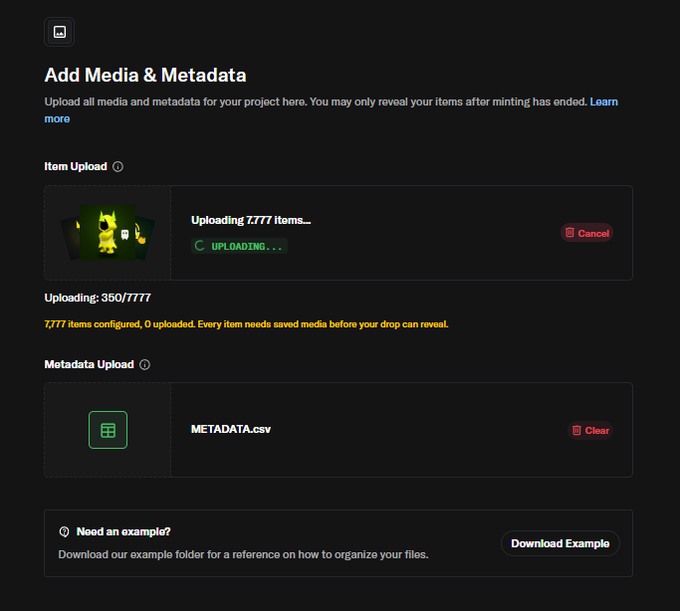
Task: Click the 'Need an example?' title
Action: (124, 532)
